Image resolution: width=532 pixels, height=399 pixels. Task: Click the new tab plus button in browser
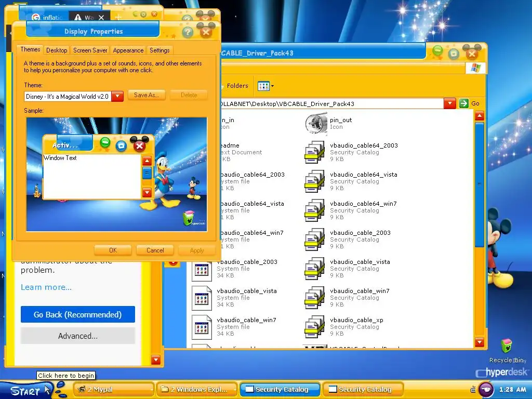point(118,17)
